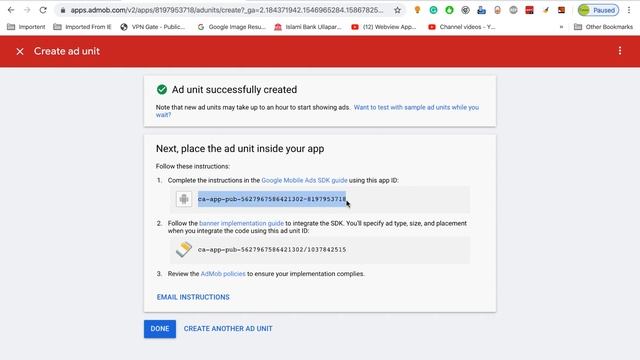This screenshot has height=360, width=640.
Task: Click the green success checkmark icon
Action: coord(162,89)
